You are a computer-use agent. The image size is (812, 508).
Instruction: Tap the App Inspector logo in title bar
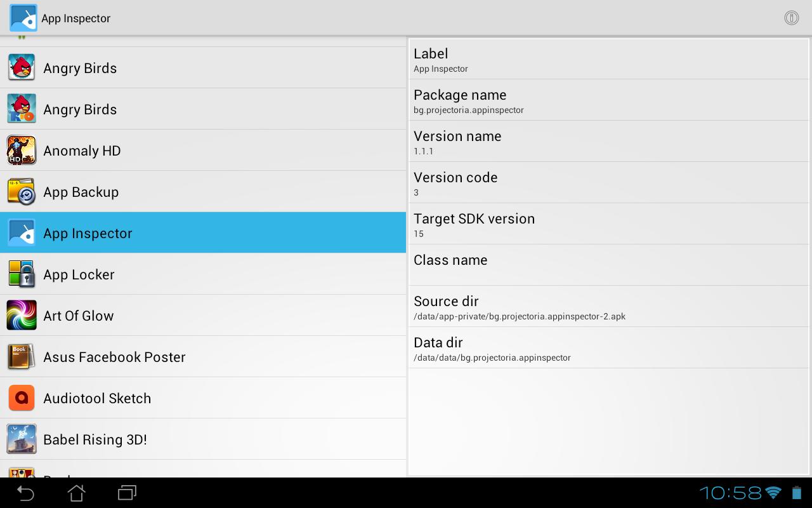23,18
